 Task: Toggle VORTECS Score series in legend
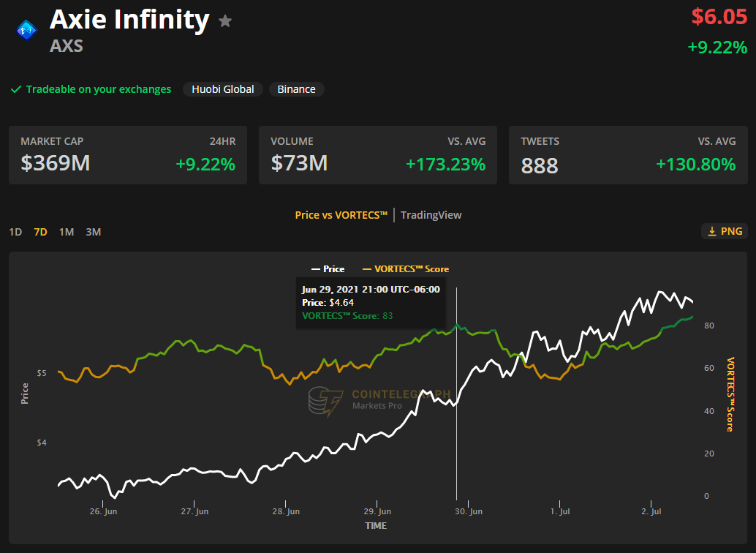click(x=405, y=269)
